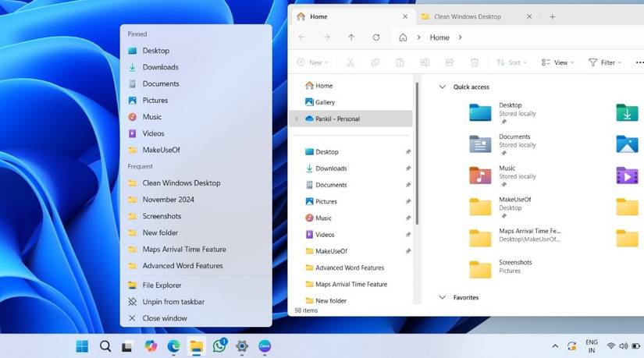The height and width of the screenshot is (358, 644).
Task: Open Screenshots in the frequent jump list
Action: point(196,216)
